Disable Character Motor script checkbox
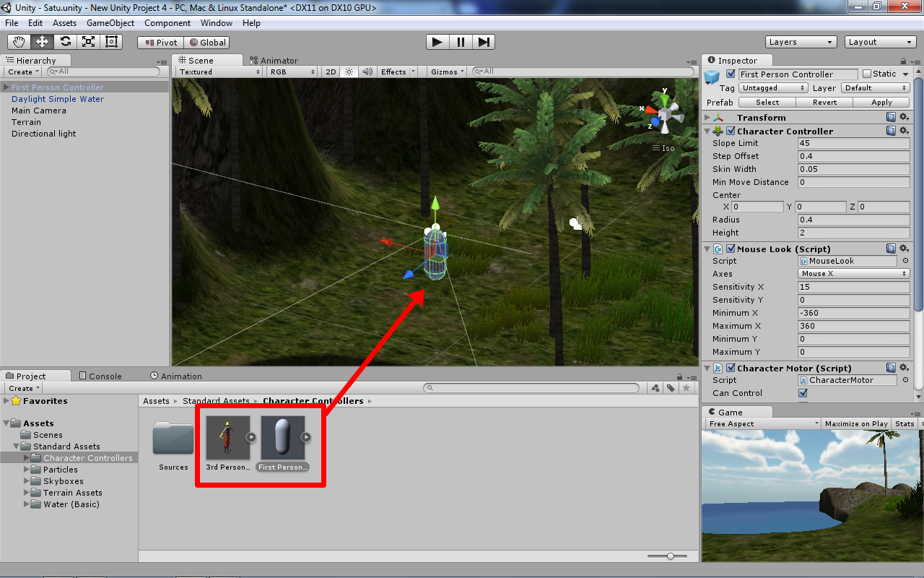This screenshot has width=924, height=578. [x=731, y=368]
